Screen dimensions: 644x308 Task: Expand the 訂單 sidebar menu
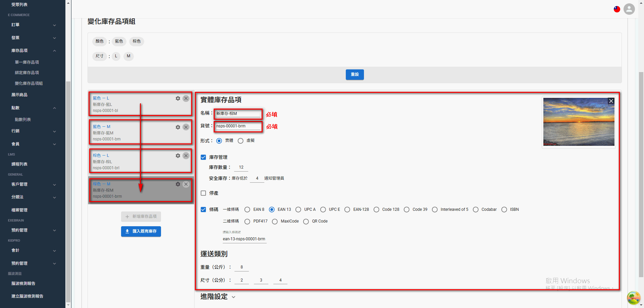[x=33, y=25]
